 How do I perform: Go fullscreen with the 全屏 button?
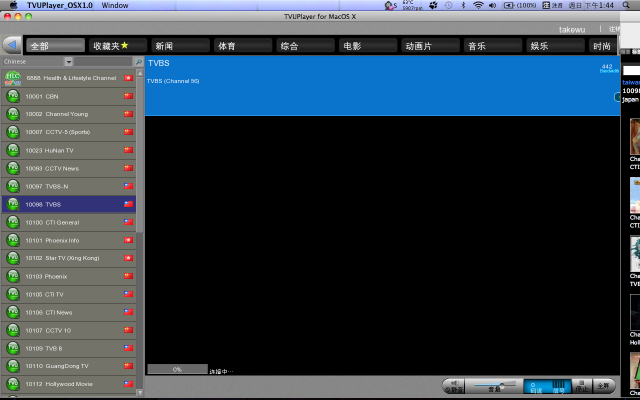[x=603, y=386]
